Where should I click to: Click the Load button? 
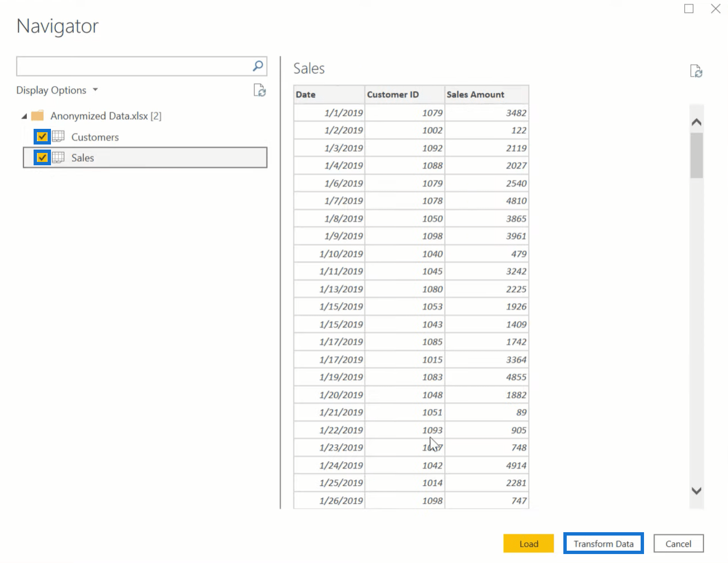click(x=529, y=543)
